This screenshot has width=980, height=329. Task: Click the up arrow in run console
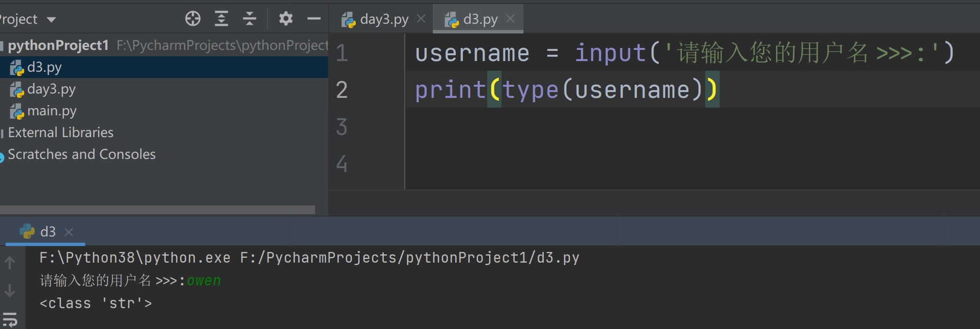(10, 263)
